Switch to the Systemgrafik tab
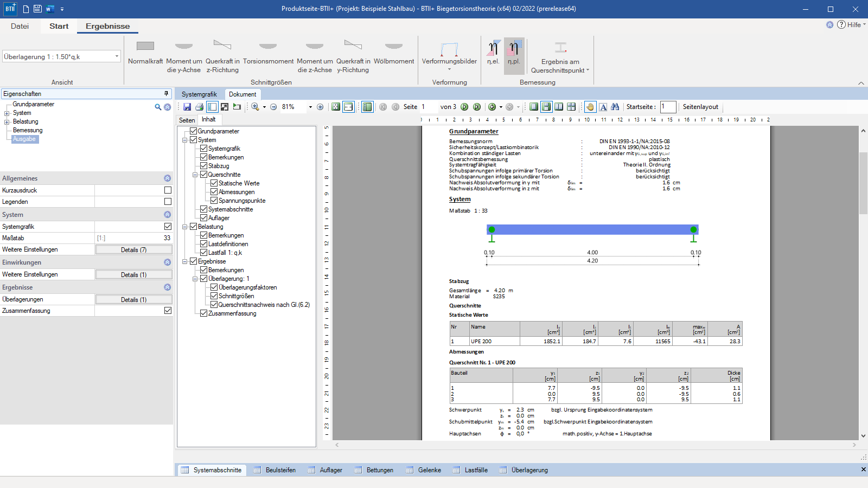This screenshot has width=868, height=488. coord(199,94)
